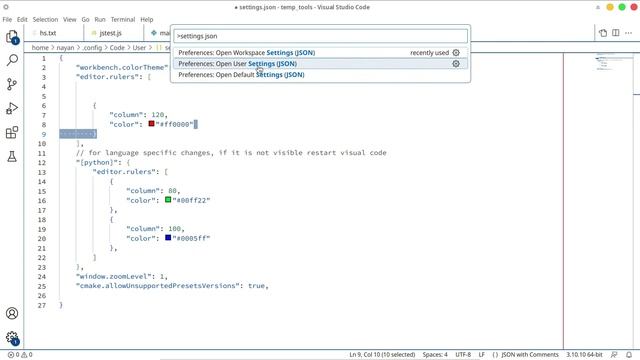Open the Help menu
640x360 pixels.
coord(147,19)
